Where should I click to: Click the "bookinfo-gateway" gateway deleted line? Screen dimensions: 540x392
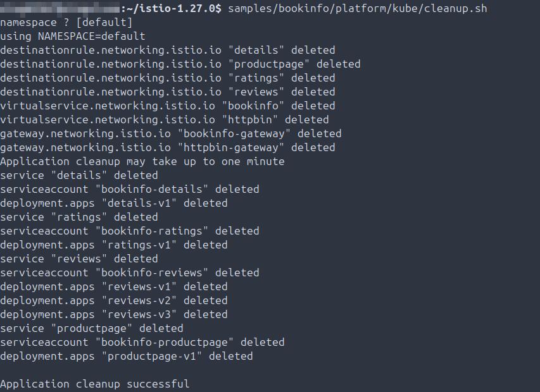coord(170,133)
